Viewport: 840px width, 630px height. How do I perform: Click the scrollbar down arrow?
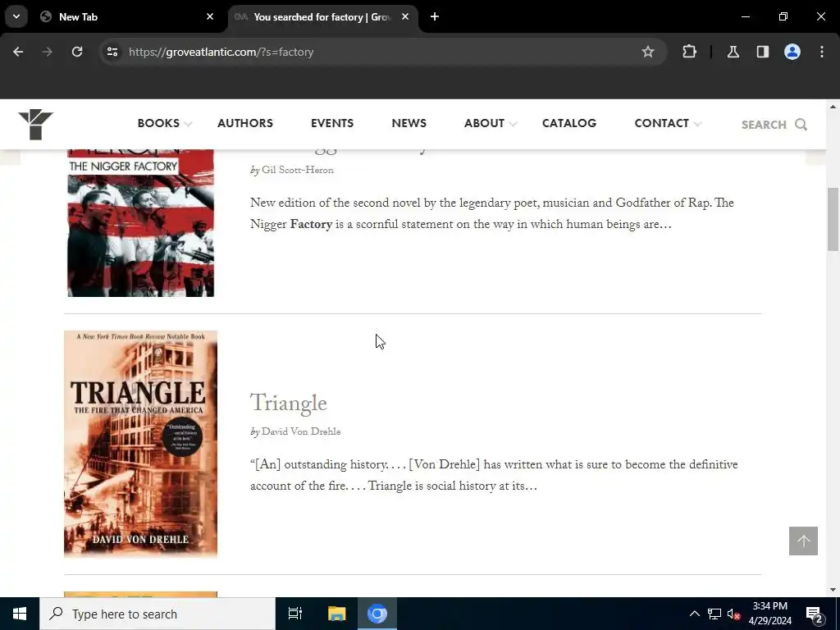pos(833,590)
